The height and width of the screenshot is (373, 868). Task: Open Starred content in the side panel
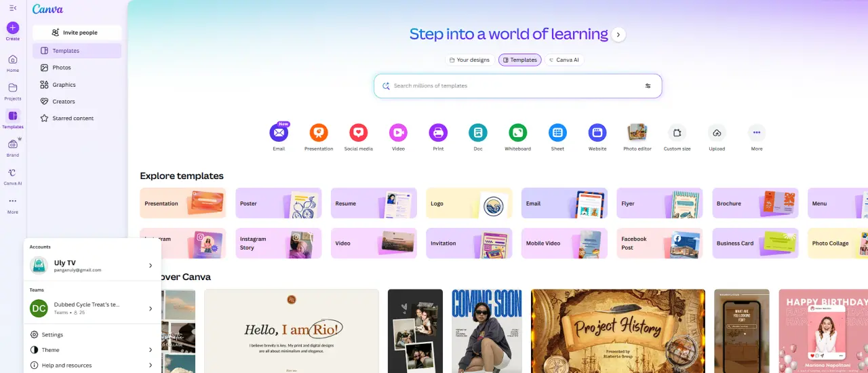77,118
